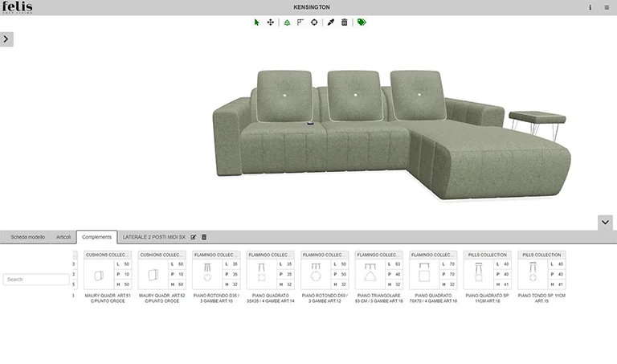Select Piano Quadrato 70x70 4 gambe card
The width and height of the screenshot is (617, 364).
click(433, 277)
